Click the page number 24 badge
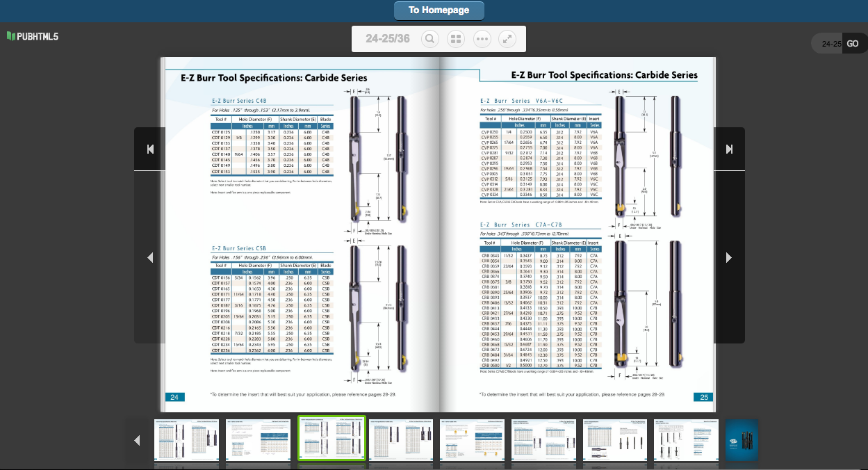The height and width of the screenshot is (470, 868). [174, 397]
